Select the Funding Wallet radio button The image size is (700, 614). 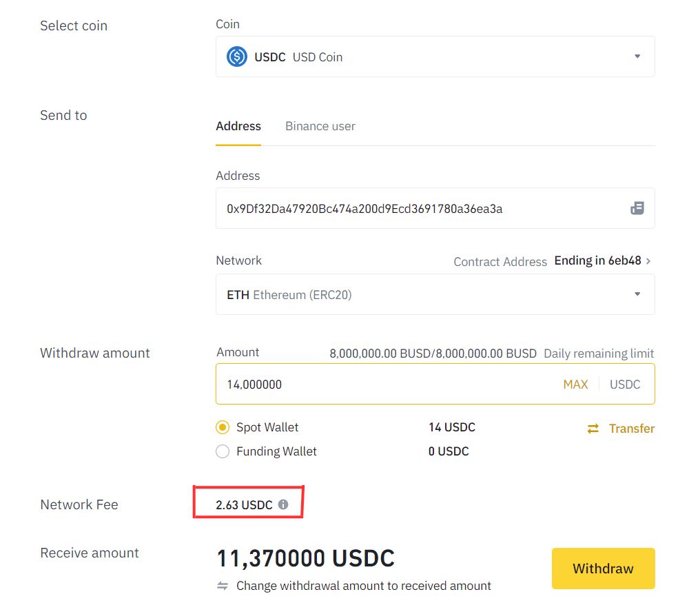222,451
